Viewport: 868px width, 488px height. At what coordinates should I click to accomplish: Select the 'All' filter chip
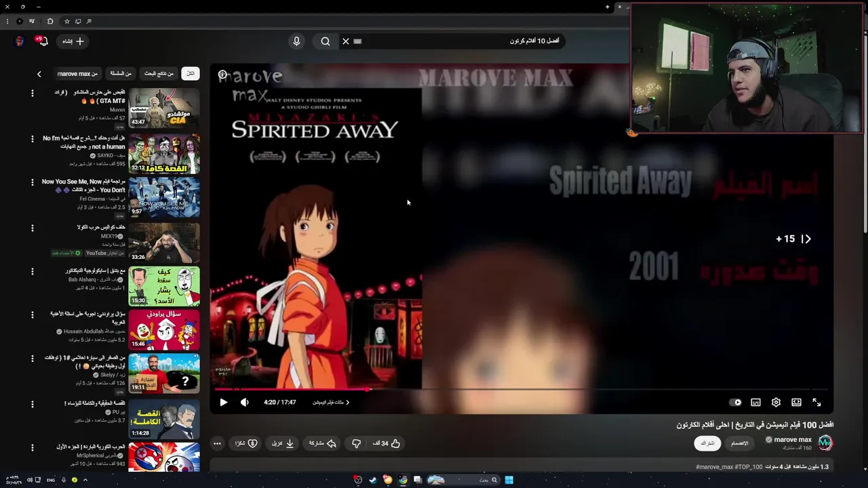[x=191, y=73]
